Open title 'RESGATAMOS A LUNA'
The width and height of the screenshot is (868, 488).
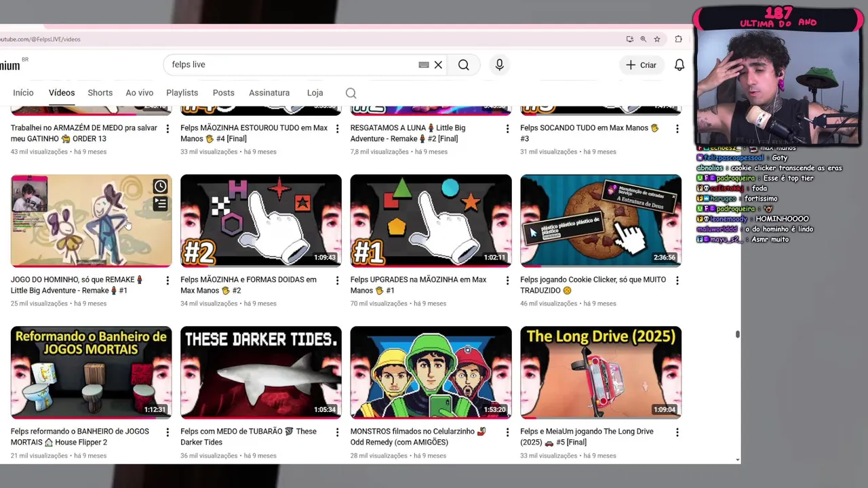coord(408,134)
